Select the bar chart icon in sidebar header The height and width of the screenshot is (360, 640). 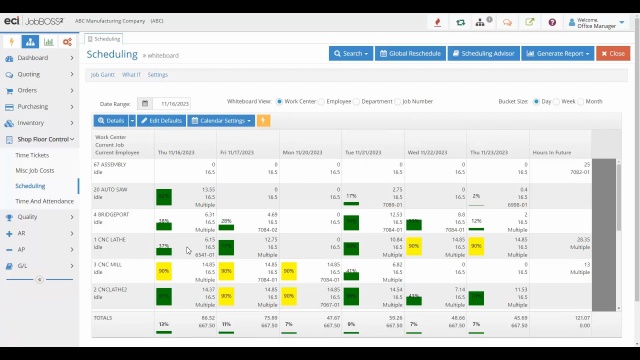tap(49, 42)
